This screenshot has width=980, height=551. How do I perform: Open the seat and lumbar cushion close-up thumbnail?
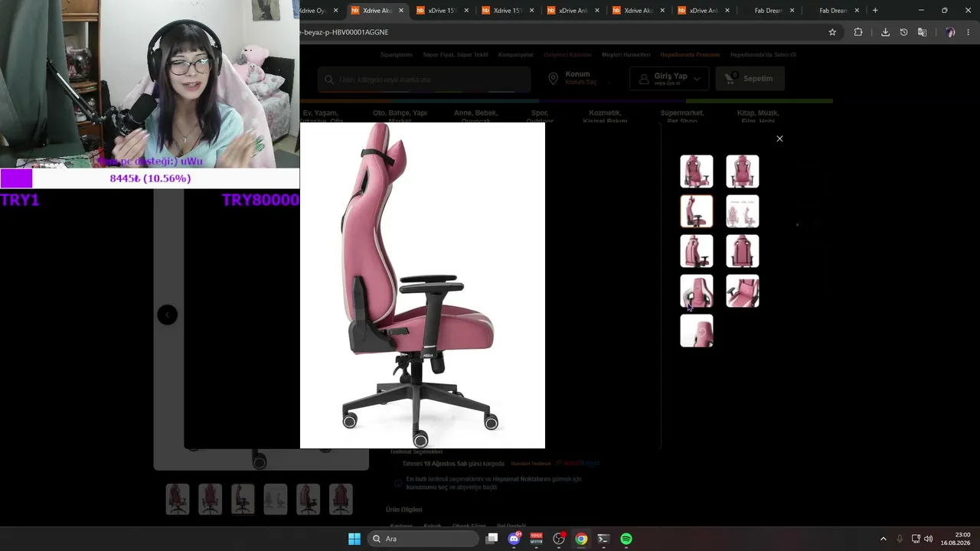(x=743, y=291)
